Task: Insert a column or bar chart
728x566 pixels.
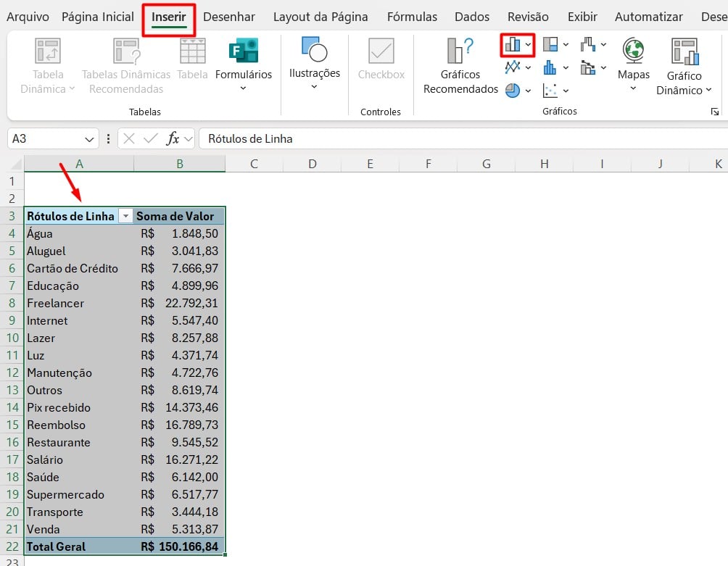Action: (x=513, y=44)
